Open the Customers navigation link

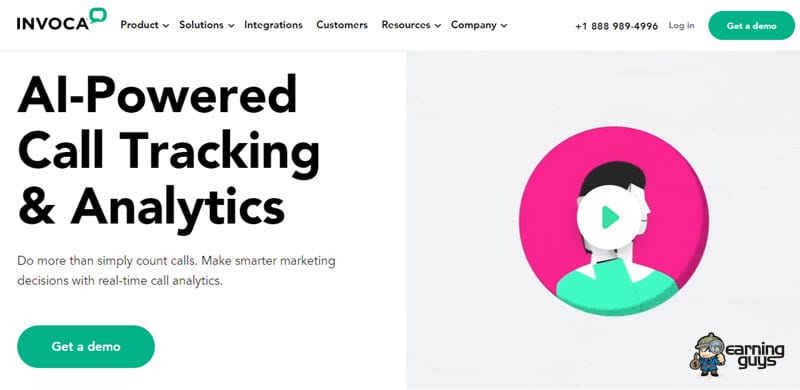click(x=342, y=25)
